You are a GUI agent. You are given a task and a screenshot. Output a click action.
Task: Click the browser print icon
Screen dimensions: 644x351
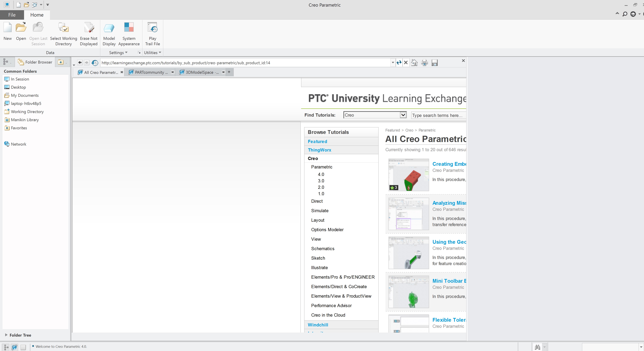tap(424, 63)
